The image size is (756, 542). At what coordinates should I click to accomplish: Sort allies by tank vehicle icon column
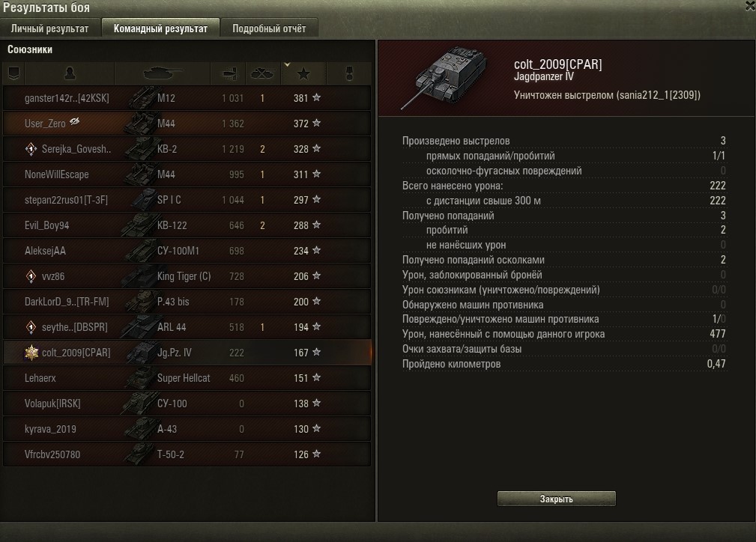(x=163, y=73)
